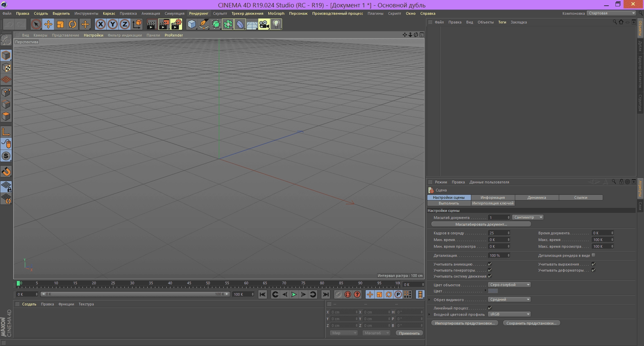This screenshot has height=346, width=644.
Task: Open sRGB input color profile dropdown
Action: [509, 314]
